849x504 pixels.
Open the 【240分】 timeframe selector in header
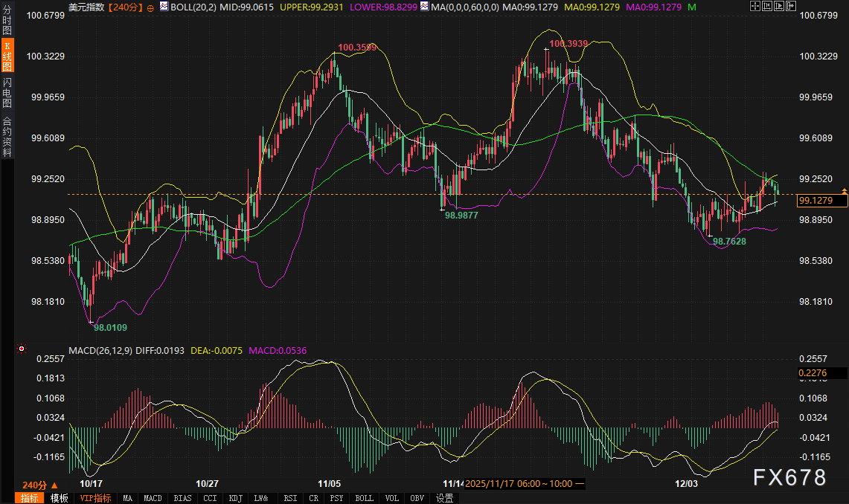(x=127, y=7)
